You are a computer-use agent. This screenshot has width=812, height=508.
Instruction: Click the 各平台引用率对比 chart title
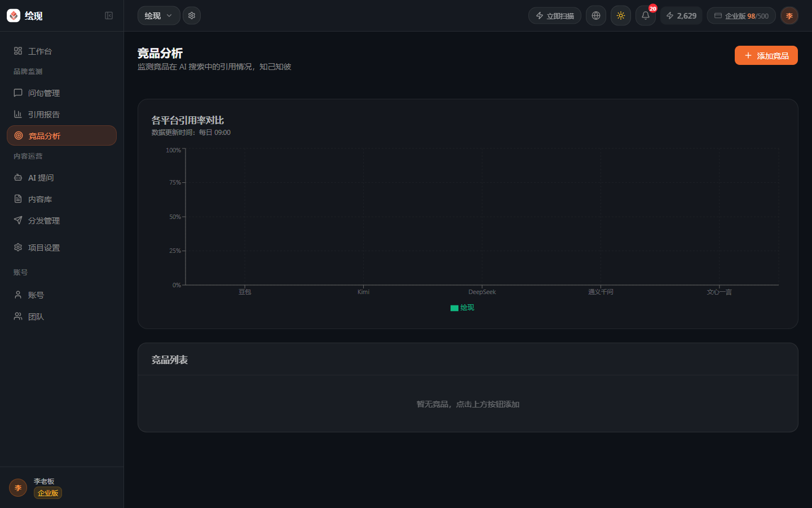188,120
